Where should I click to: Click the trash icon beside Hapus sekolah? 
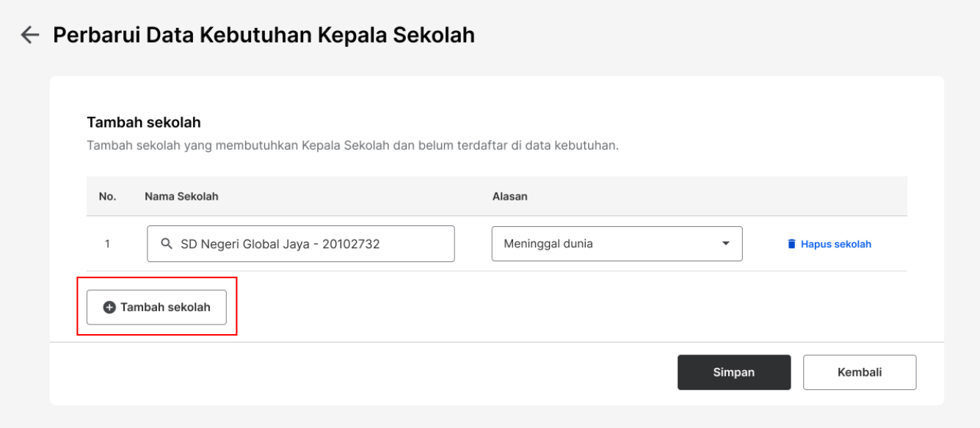tap(791, 244)
